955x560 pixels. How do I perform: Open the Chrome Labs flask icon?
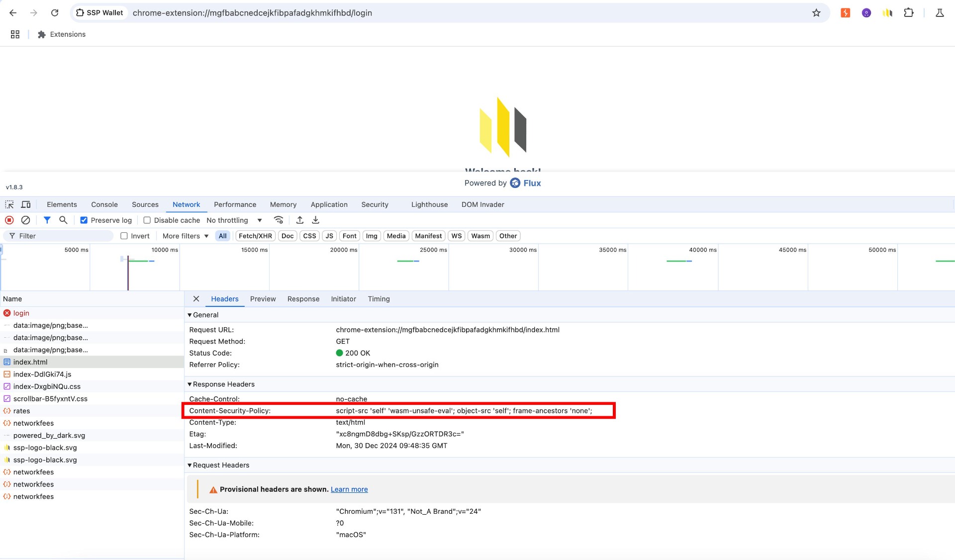click(940, 13)
